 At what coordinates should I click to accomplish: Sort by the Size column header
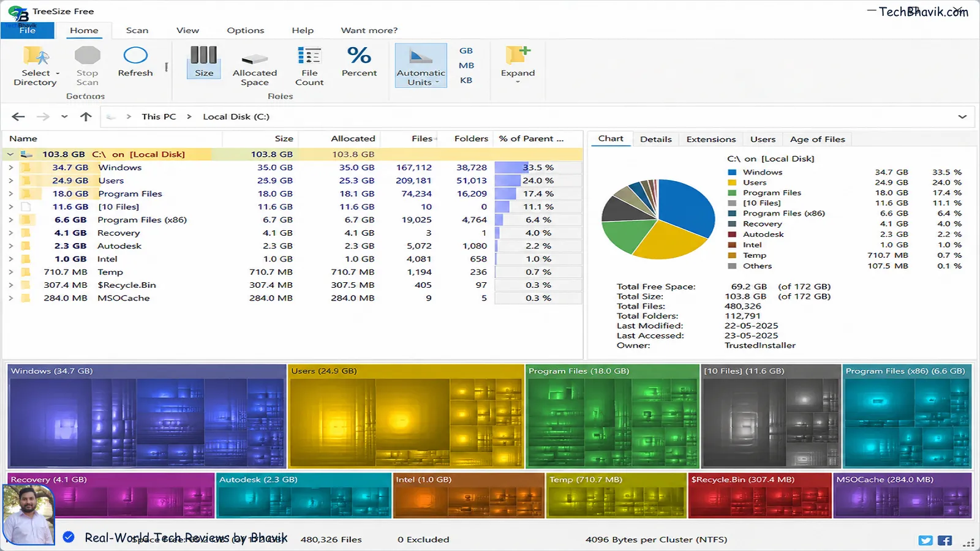click(x=260, y=138)
